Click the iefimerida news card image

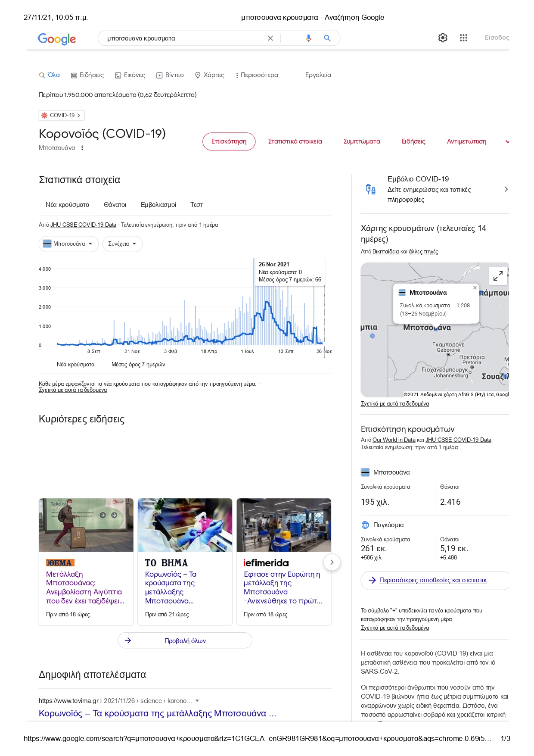click(284, 525)
